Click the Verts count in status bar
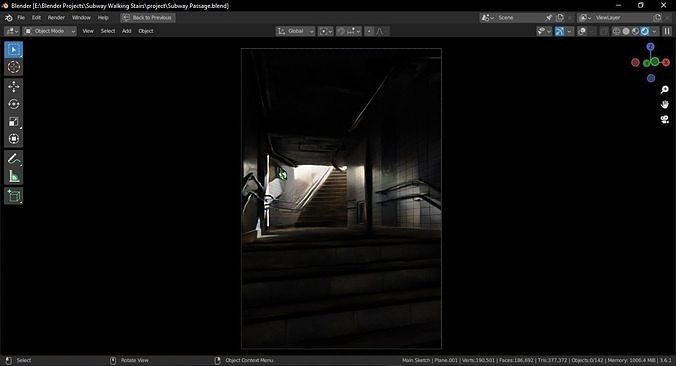This screenshot has height=366, width=676. (x=478, y=360)
